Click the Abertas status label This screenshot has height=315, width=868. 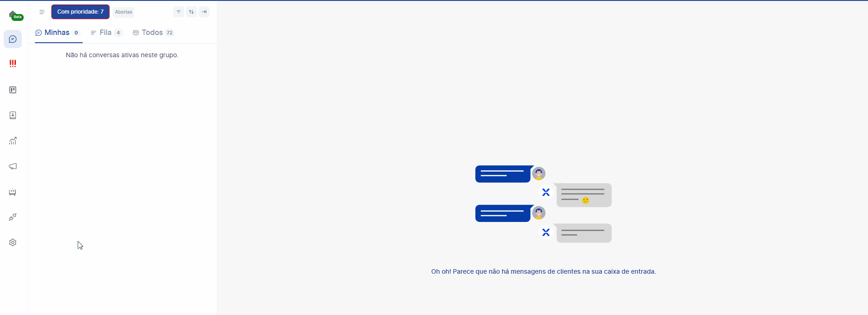point(124,12)
